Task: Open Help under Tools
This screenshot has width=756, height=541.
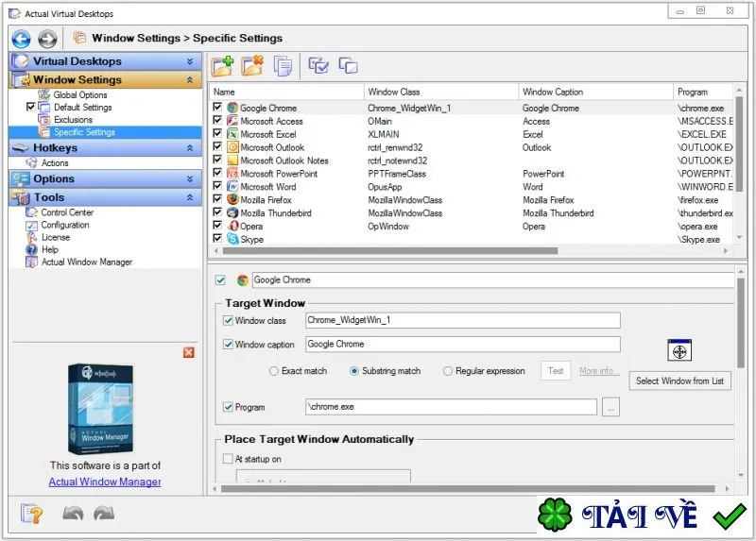Action: (50, 249)
